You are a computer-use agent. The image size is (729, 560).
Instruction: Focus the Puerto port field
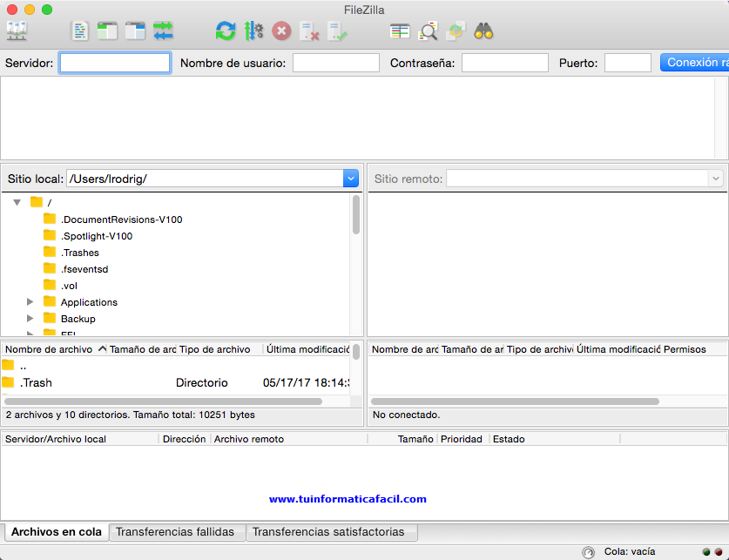pyautogui.click(x=627, y=63)
